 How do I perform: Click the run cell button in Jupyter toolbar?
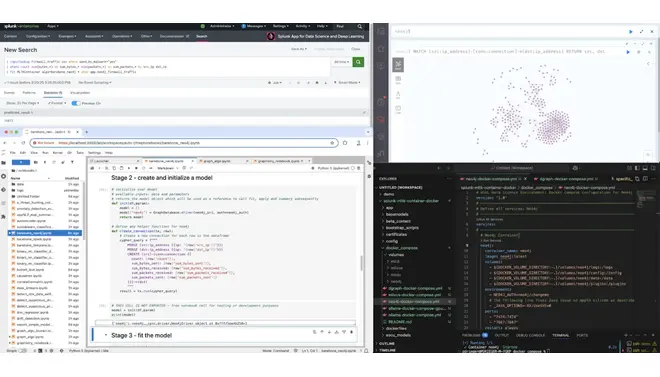coord(129,168)
